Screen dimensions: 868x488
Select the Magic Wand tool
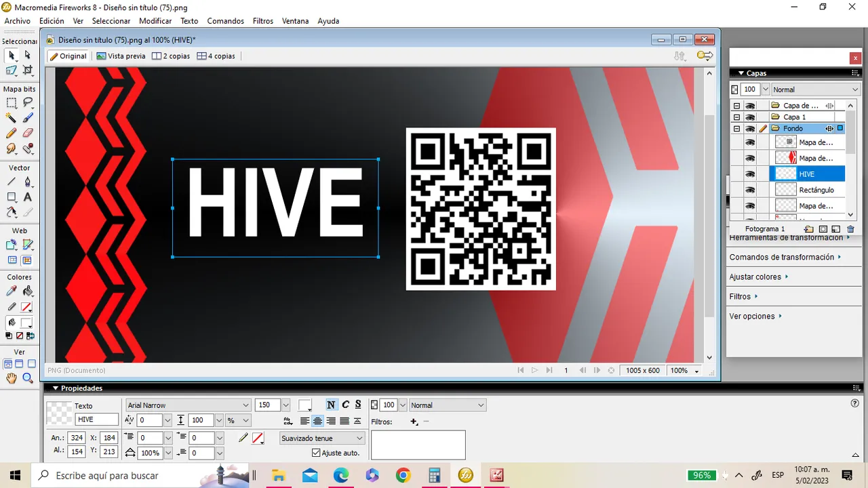click(12, 118)
